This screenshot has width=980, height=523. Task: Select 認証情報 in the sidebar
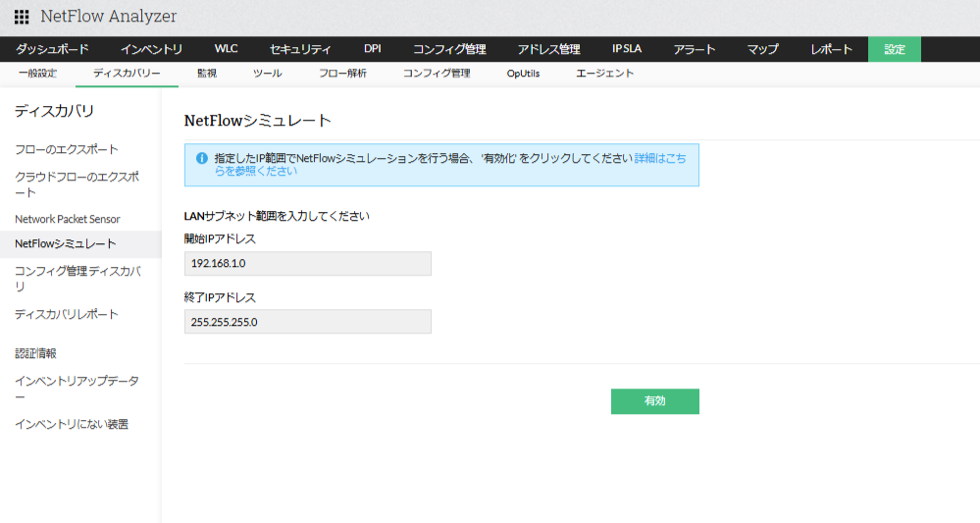point(36,353)
